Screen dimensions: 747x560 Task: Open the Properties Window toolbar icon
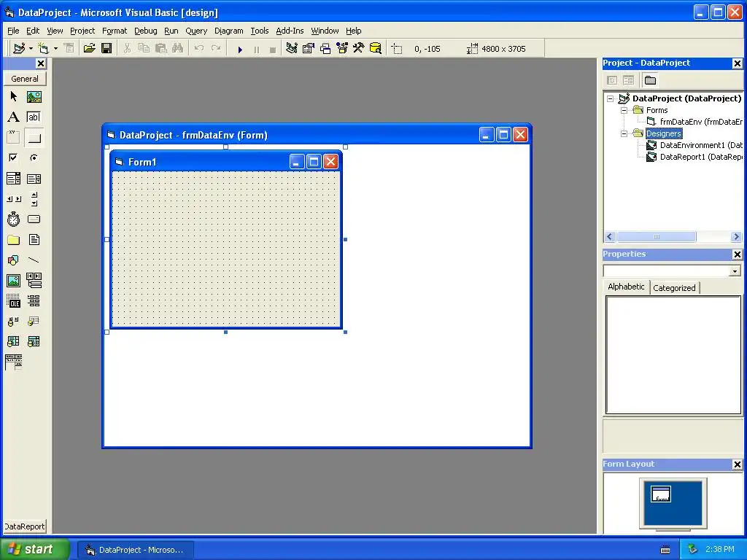309,48
